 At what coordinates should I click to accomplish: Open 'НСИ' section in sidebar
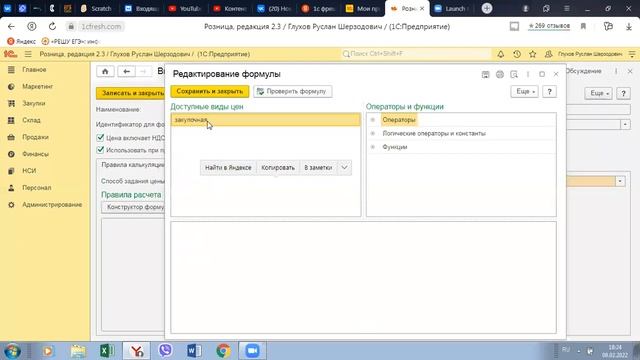point(29,171)
